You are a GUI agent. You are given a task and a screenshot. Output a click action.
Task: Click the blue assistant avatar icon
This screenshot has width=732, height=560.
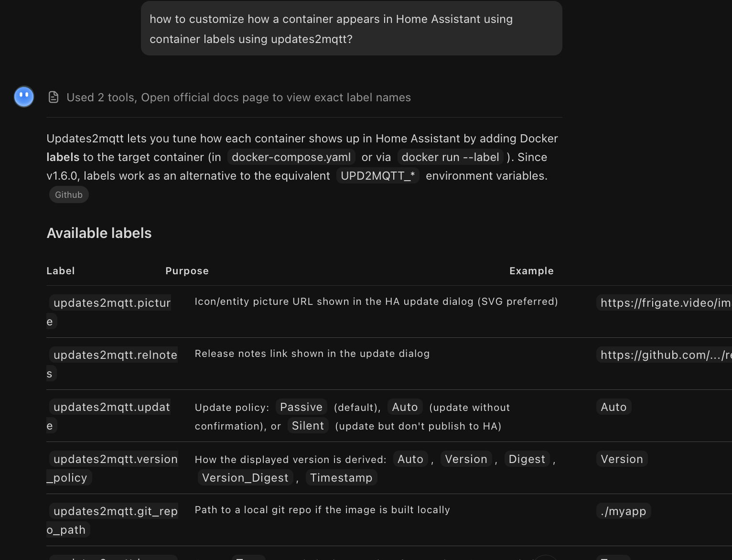24,97
